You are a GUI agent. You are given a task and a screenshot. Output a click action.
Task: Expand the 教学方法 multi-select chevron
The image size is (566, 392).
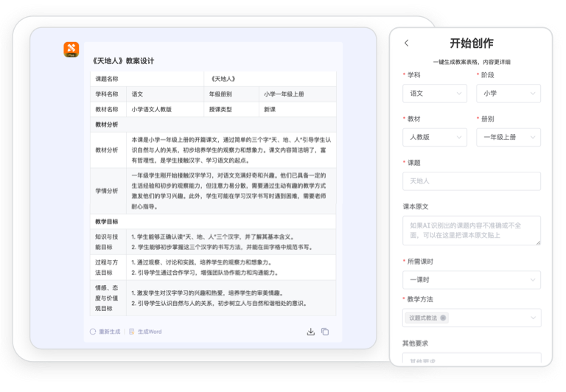533,318
